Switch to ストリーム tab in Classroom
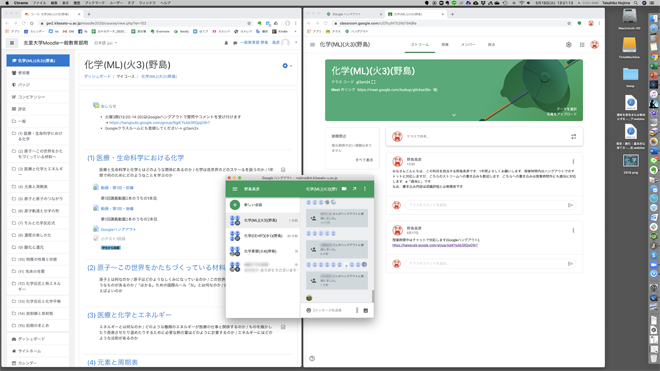Viewport: 660px width, 371px height. pos(420,45)
